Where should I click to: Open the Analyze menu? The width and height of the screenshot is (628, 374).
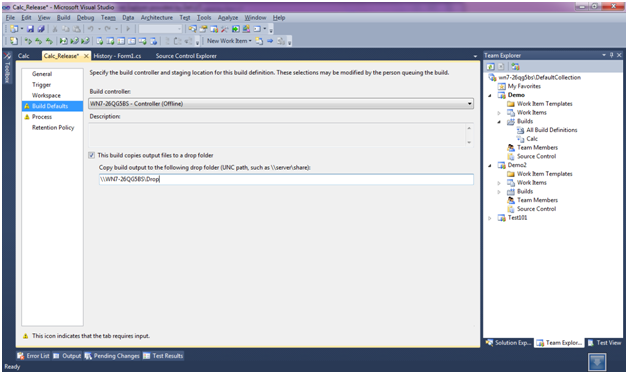[228, 18]
